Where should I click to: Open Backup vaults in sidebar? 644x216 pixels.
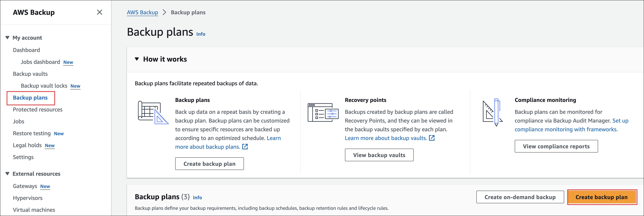pos(30,74)
